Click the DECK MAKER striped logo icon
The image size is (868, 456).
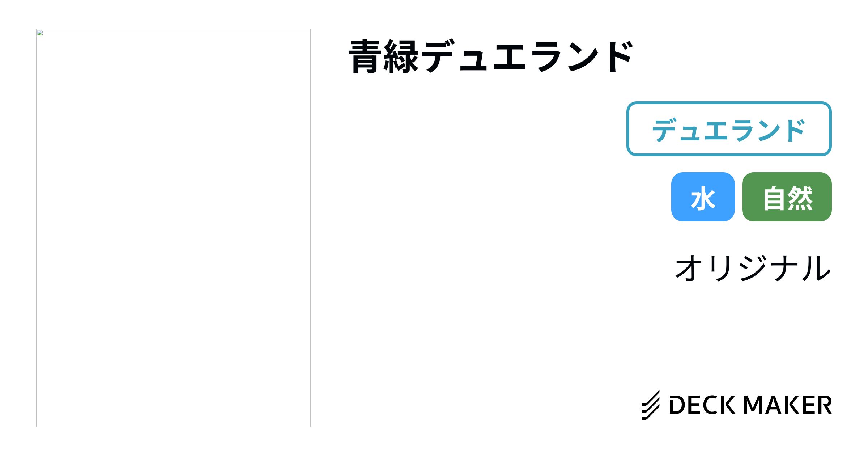pyautogui.click(x=651, y=405)
